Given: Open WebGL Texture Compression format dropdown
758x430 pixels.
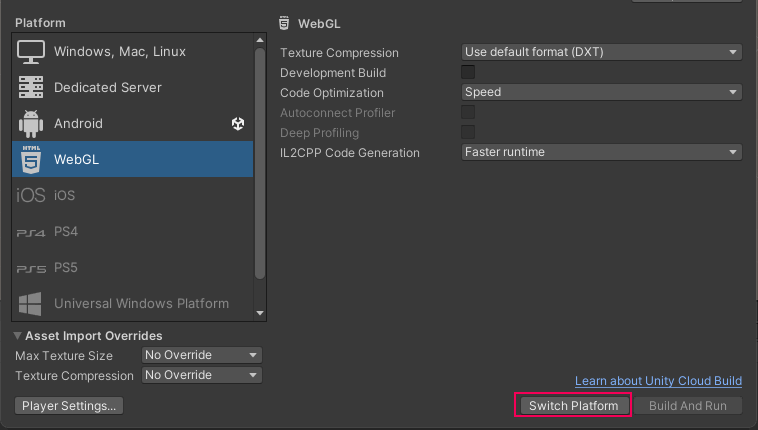Looking at the screenshot, I should tap(602, 52).
